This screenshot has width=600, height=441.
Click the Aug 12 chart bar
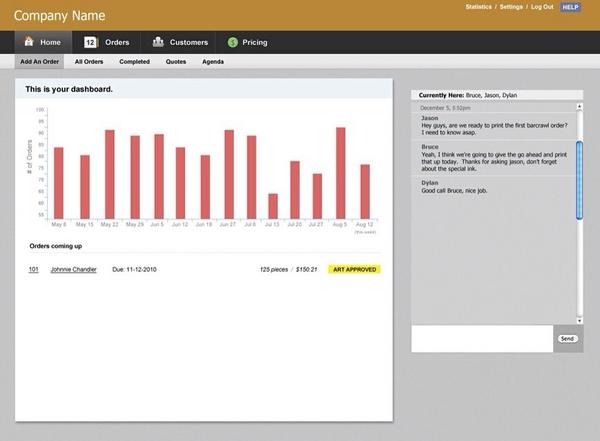(365, 192)
